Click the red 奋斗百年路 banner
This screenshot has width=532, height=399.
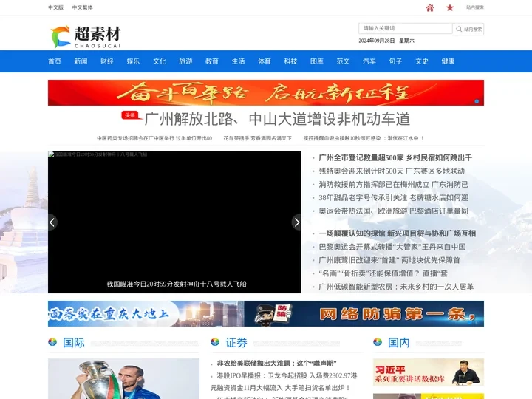pyautogui.click(x=266, y=92)
